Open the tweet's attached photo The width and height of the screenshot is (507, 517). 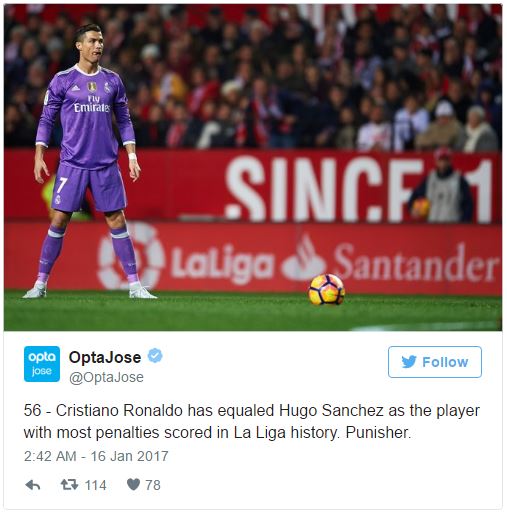[x=253, y=167]
